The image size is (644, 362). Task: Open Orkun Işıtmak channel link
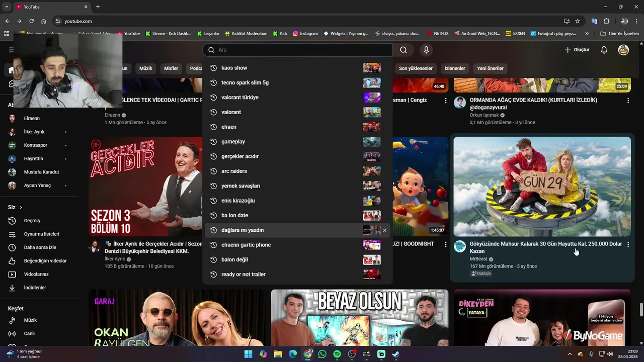tap(484, 115)
